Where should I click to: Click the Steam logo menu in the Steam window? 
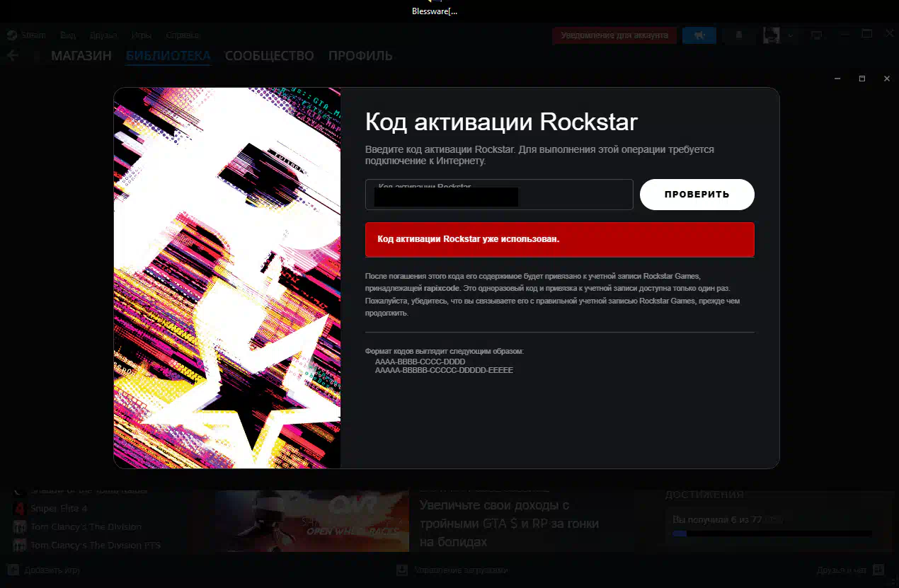coord(27,35)
